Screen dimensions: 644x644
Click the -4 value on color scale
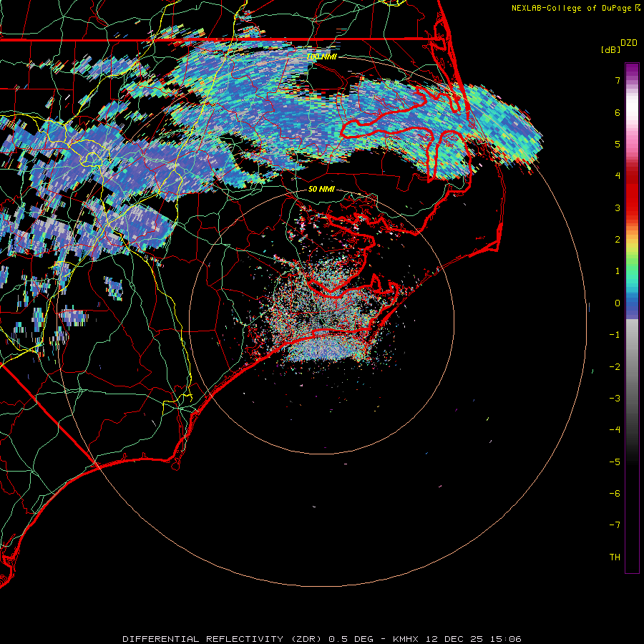[615, 430]
